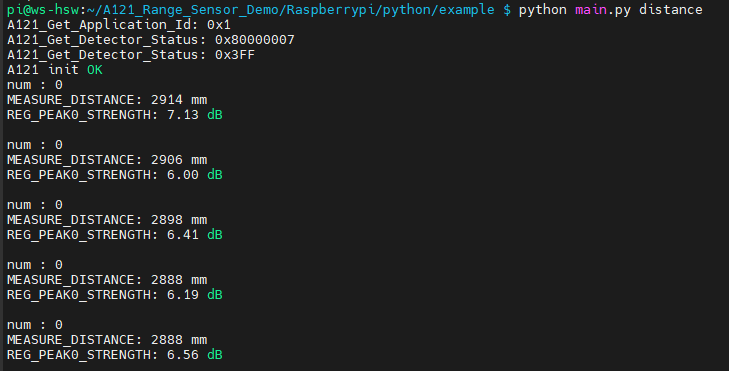Select the command text python main.py distance

tap(610, 10)
